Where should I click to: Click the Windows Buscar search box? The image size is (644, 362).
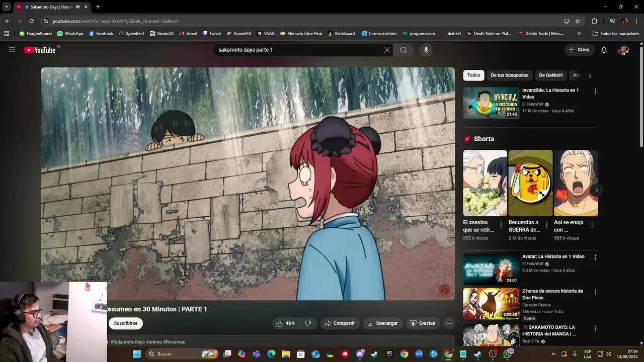point(183,354)
